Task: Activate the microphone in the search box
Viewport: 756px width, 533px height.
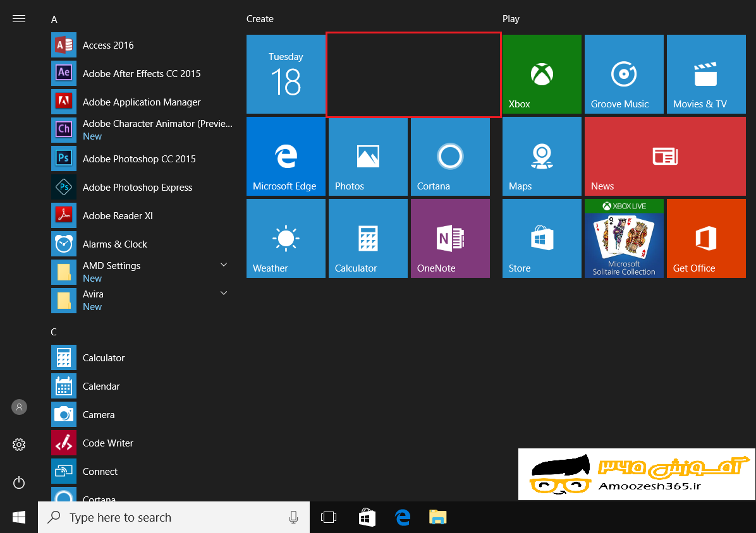Action: (x=293, y=517)
